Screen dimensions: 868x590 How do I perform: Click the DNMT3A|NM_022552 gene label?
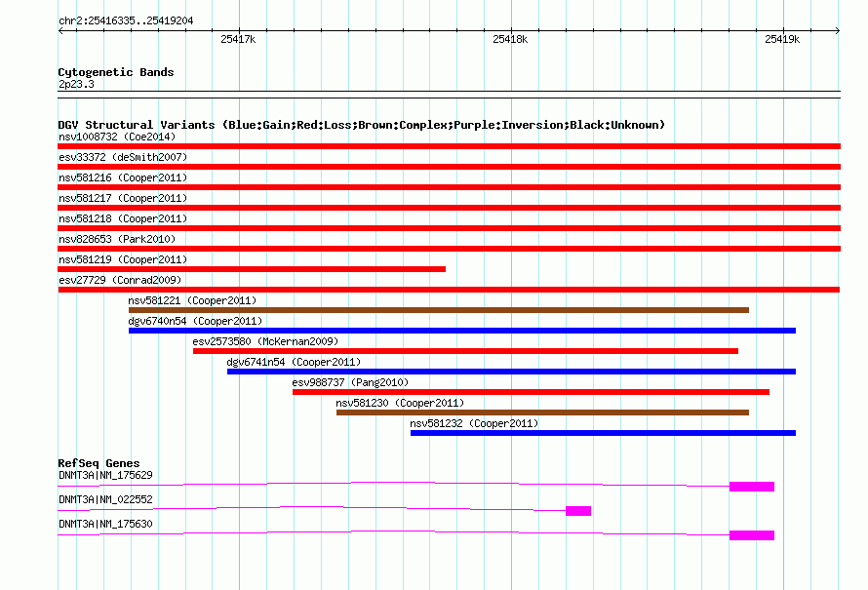(105, 499)
